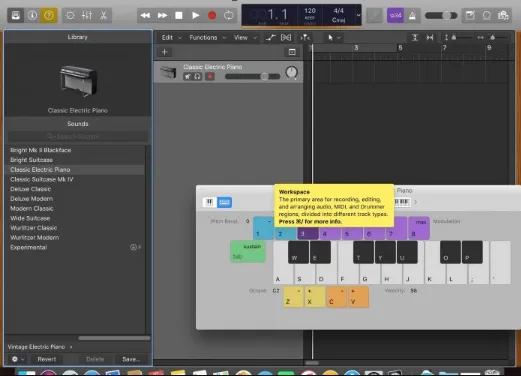This screenshot has width=521, height=376.
Task: Open the Smart Controls dial icon
Action: click(x=70, y=15)
